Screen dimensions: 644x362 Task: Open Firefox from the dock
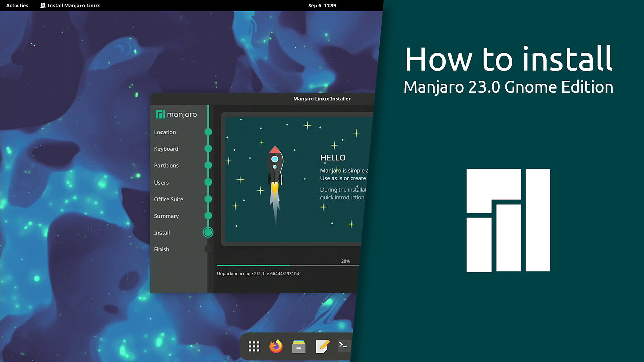click(x=276, y=346)
